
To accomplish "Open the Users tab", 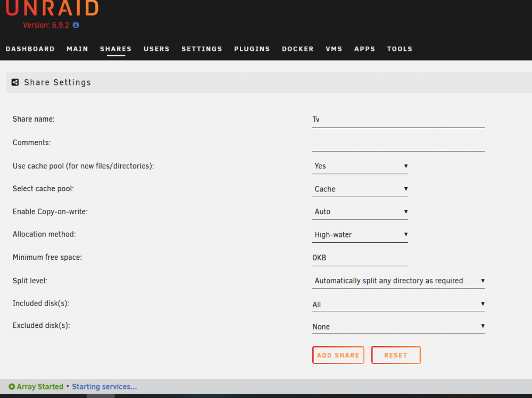I will tap(156, 49).
